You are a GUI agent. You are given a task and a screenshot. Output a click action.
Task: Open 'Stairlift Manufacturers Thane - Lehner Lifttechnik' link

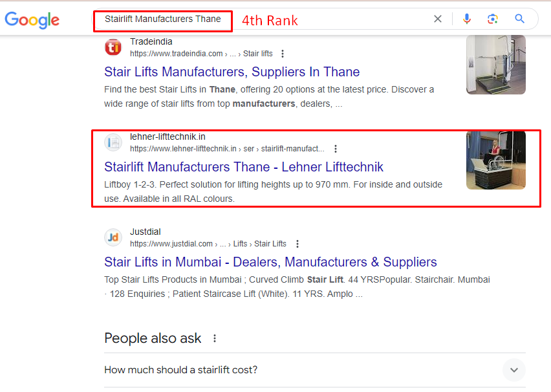244,167
